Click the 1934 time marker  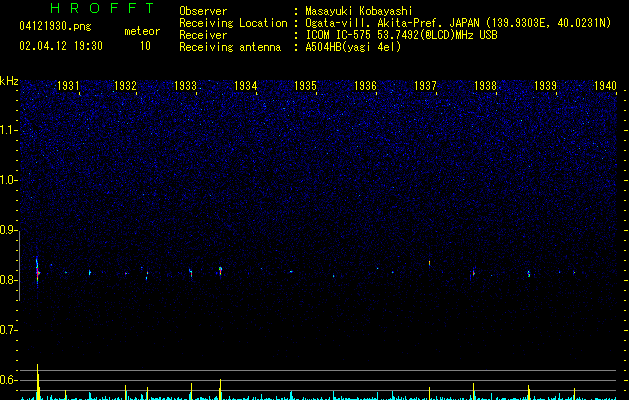(x=246, y=86)
